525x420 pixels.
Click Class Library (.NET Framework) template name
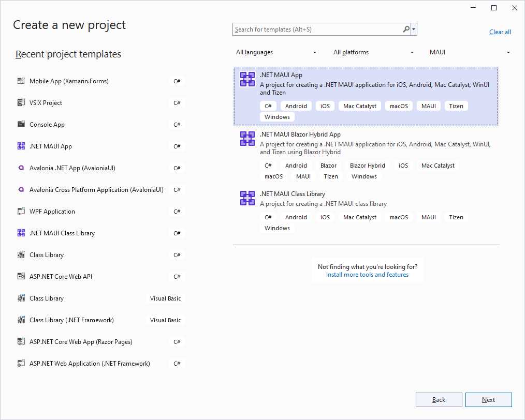(x=71, y=320)
